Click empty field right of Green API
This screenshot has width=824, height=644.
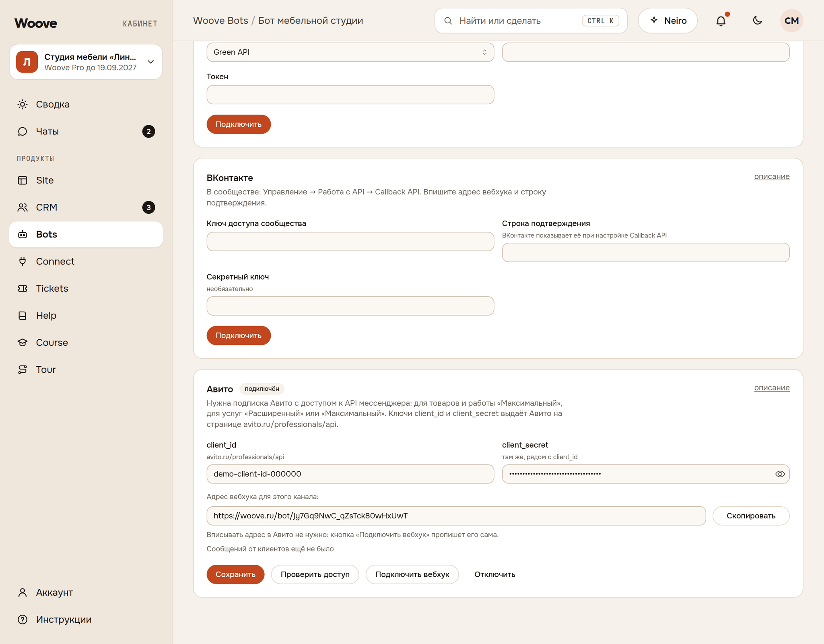645,52
